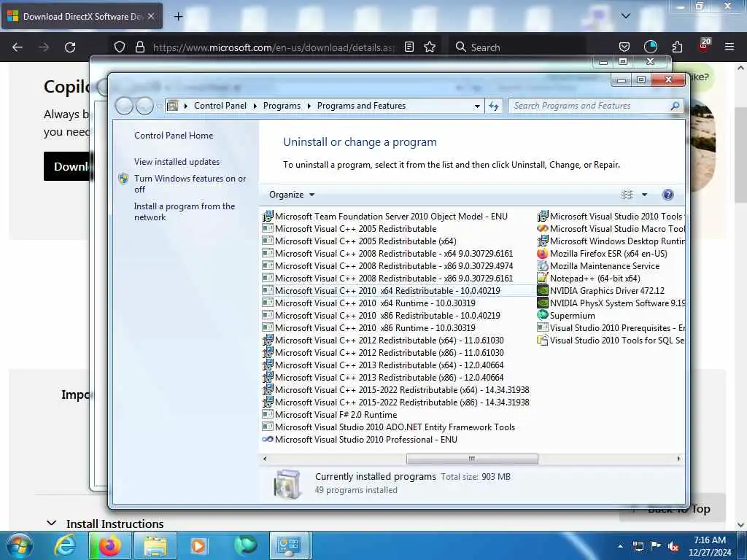Screen dimensions: 747x560
Task: Click the magnifier icon in the Programs search box
Action: [675, 106]
